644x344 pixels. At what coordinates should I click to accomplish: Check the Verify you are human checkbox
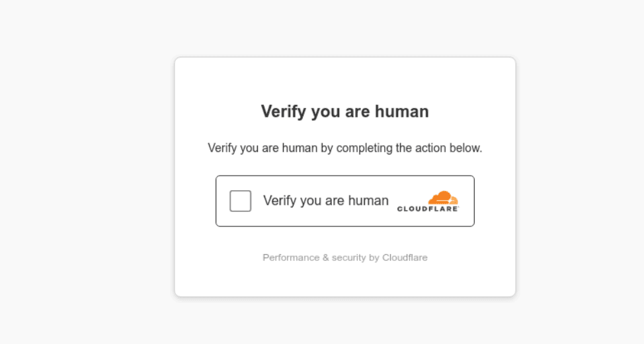click(x=240, y=201)
